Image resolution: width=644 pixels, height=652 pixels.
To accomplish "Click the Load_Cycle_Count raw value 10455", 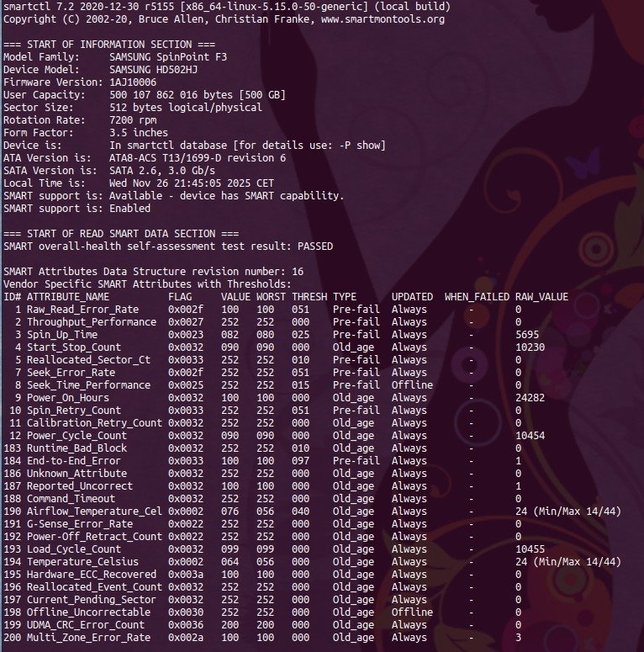I will pos(533,549).
